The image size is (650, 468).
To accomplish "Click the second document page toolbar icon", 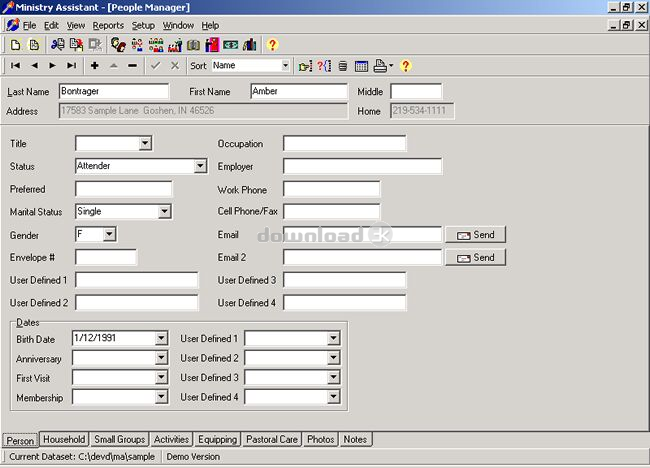I will click(34, 45).
